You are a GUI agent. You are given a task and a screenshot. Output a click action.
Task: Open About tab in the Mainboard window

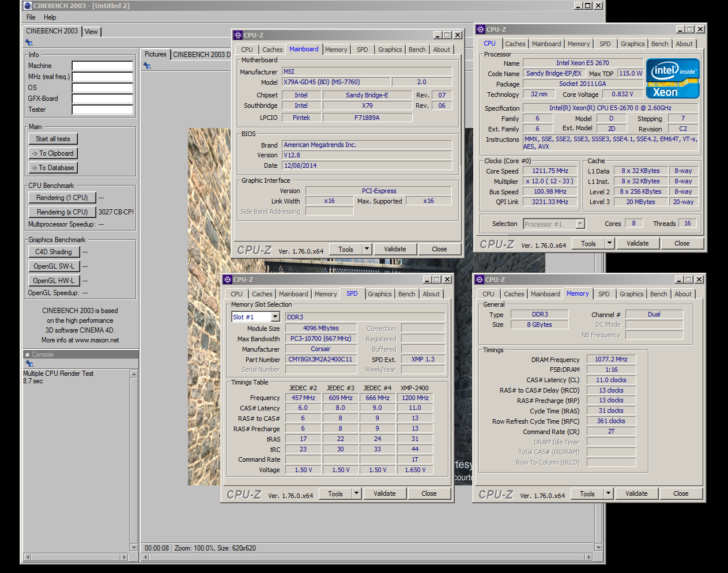[x=442, y=50]
